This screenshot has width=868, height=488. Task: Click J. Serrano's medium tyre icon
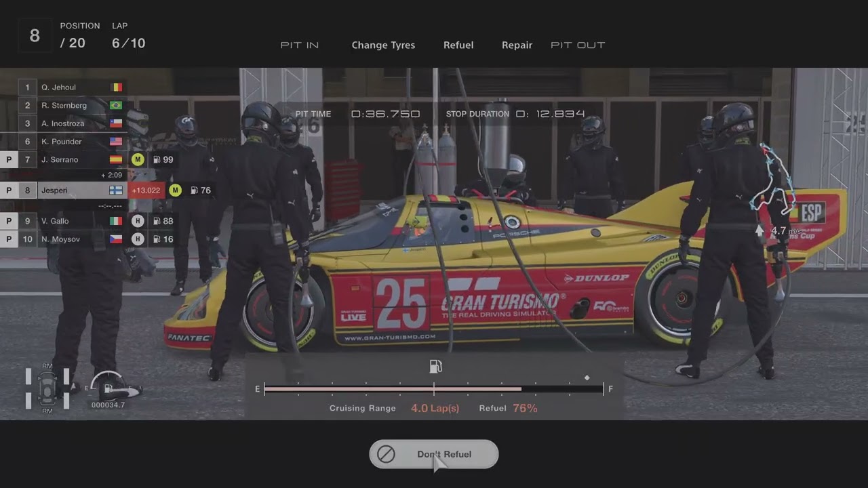pos(138,160)
